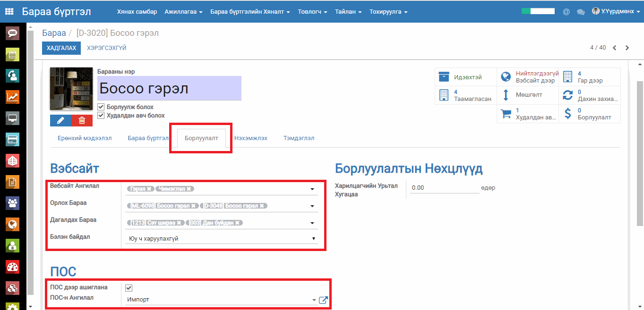Open the Тайлан menu

(348, 12)
